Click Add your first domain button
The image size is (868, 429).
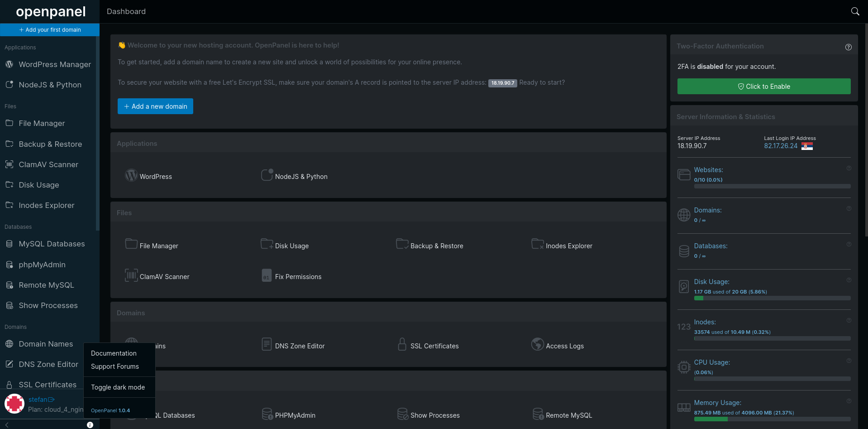[x=50, y=30]
